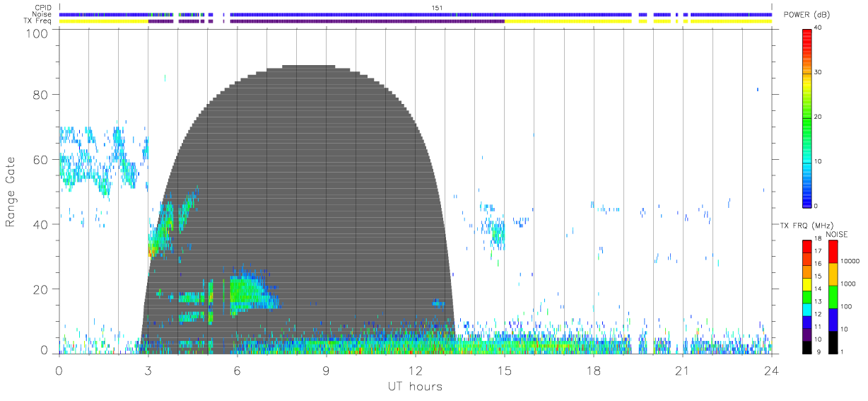Click the '18' value on the TX FRQ scale
The height and width of the screenshot is (401, 868).
(x=818, y=239)
